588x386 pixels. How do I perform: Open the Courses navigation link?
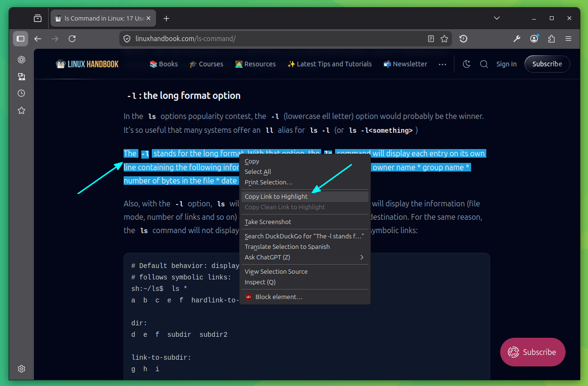[206, 64]
